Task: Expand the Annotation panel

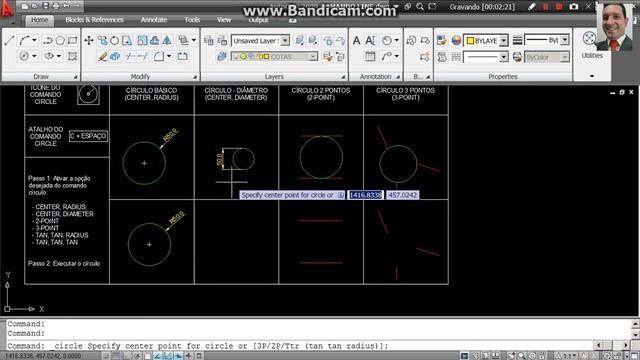Action: (x=398, y=77)
